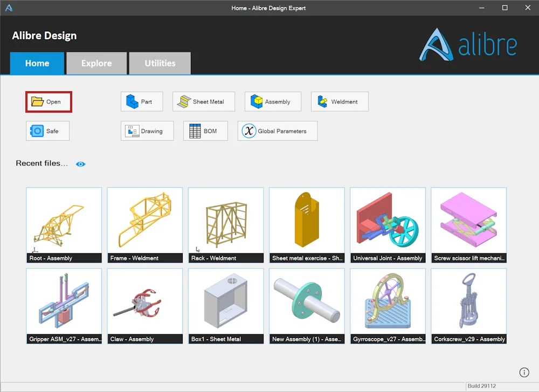Viewport: 539px width, 392px height.
Task: Switch to the Utilities tab
Action: [x=160, y=63]
